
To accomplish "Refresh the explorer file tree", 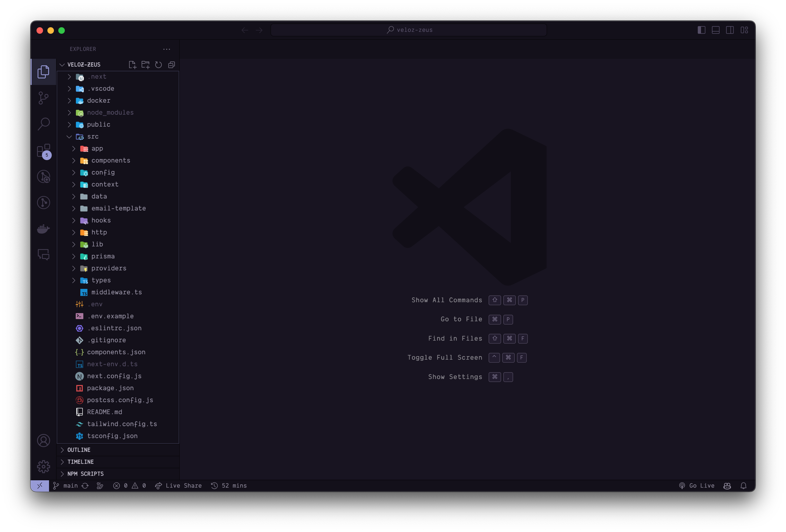I will tap(158, 65).
